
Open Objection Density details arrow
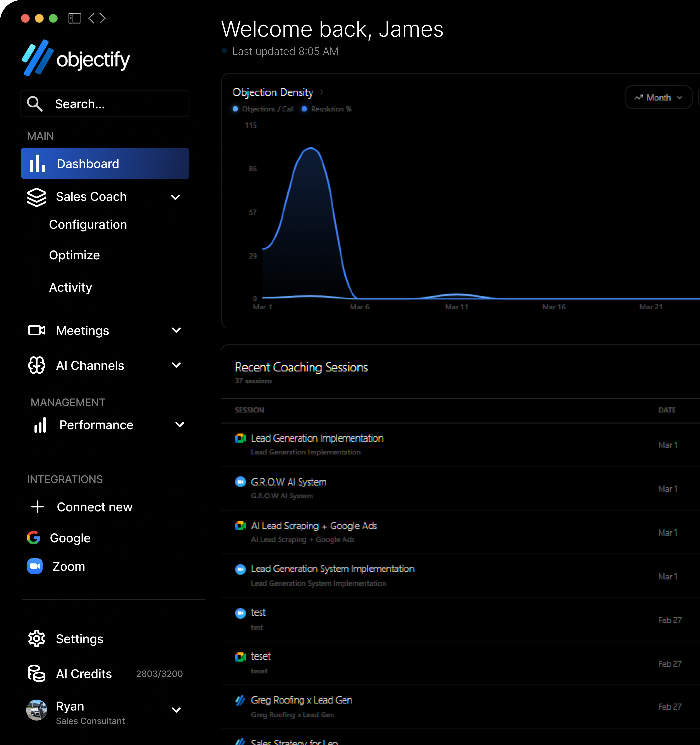coord(322,92)
